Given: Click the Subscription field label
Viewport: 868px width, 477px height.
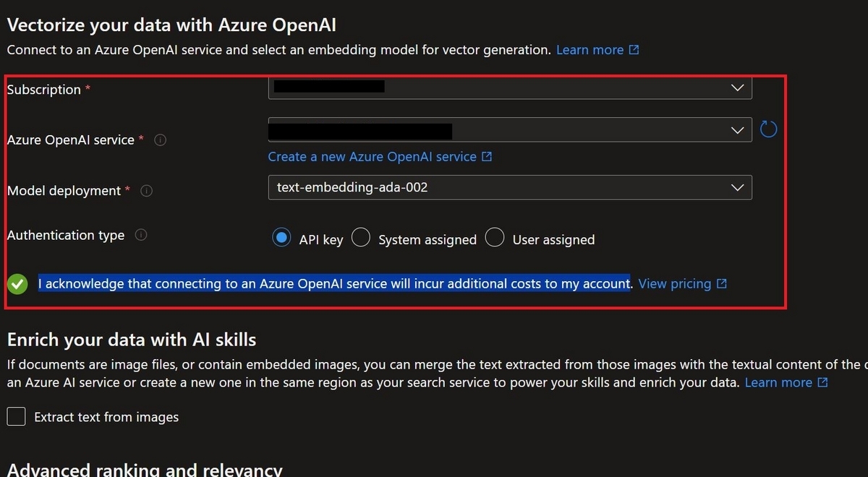Looking at the screenshot, I should 44,90.
